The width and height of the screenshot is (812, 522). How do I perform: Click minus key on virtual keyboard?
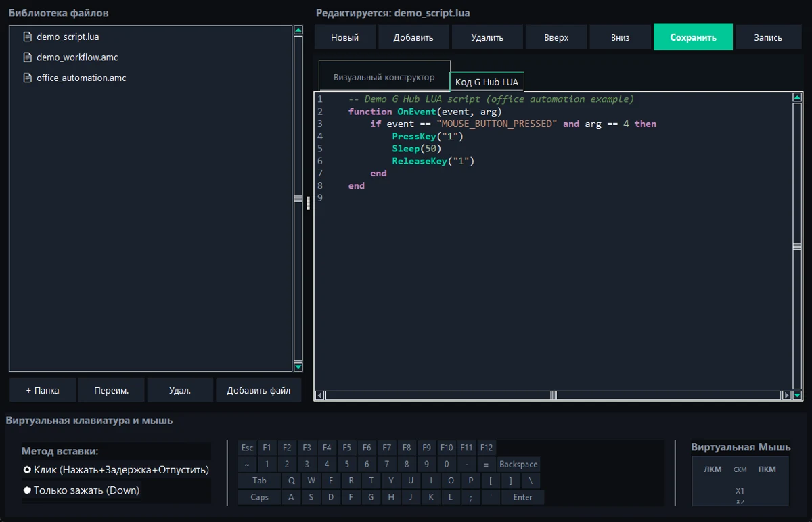coord(466,465)
